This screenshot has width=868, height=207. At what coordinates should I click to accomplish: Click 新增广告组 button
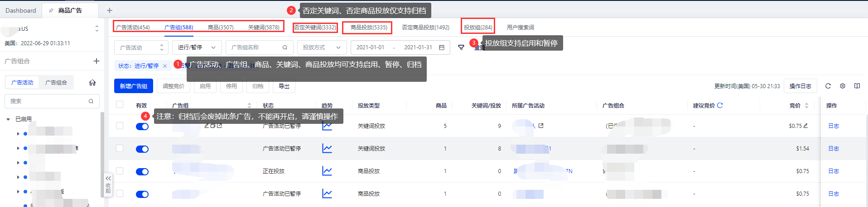pos(134,86)
